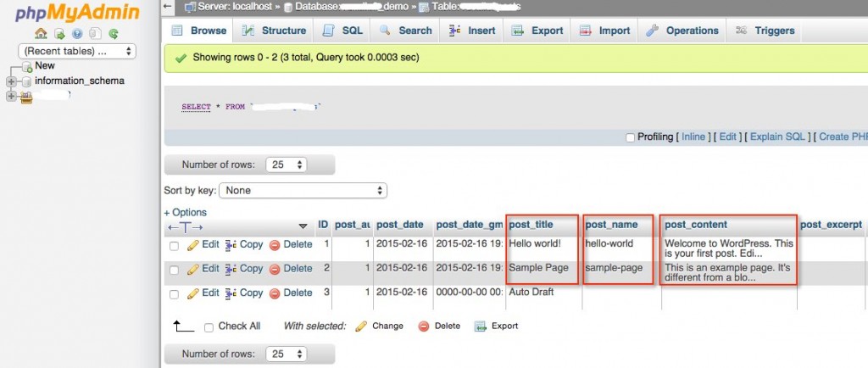Click the Create PHP code link
The width and height of the screenshot is (868, 368).
[x=843, y=137]
